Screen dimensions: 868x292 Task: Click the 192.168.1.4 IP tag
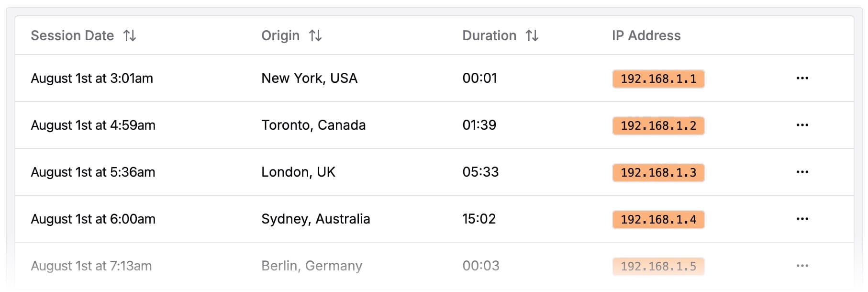[658, 220]
